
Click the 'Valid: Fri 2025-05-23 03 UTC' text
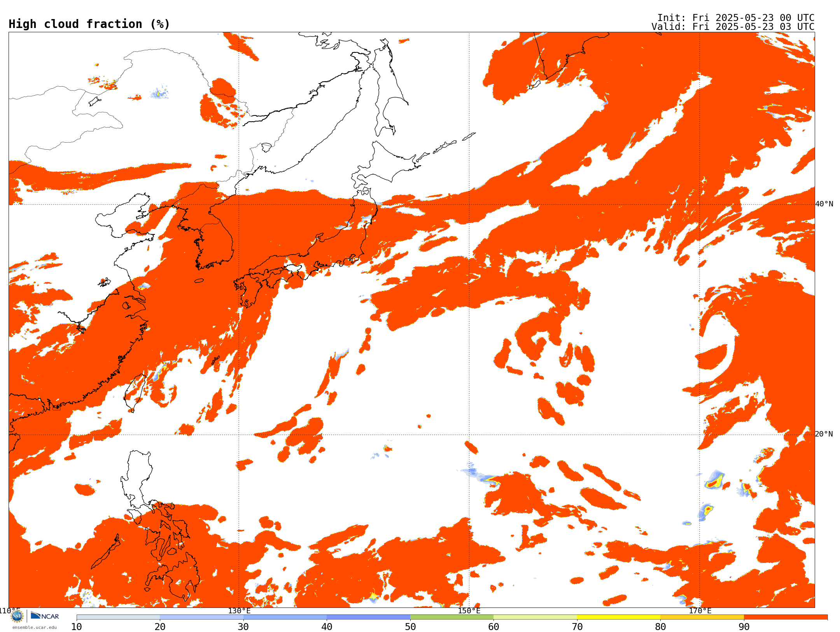pyautogui.click(x=733, y=27)
